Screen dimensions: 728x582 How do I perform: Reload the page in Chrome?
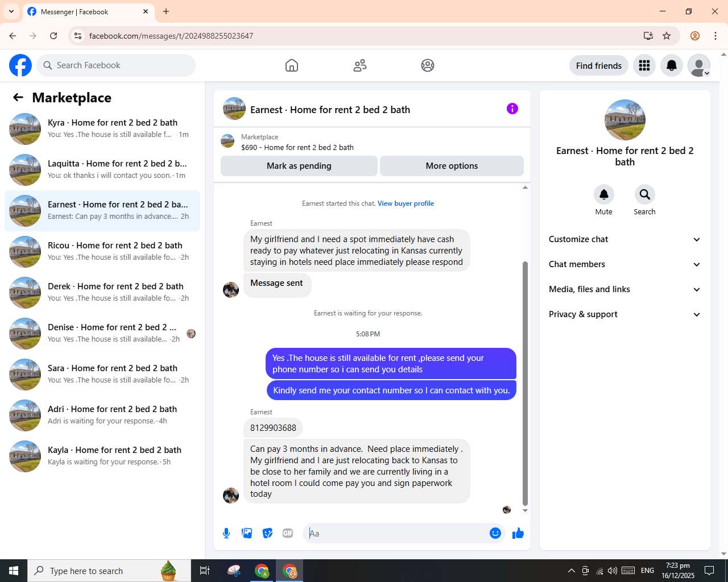[x=53, y=36]
